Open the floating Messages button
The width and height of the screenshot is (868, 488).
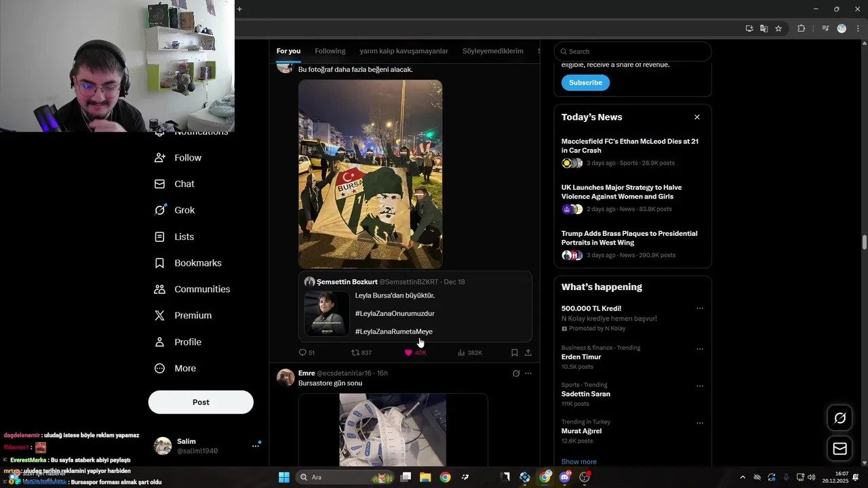tap(840, 449)
